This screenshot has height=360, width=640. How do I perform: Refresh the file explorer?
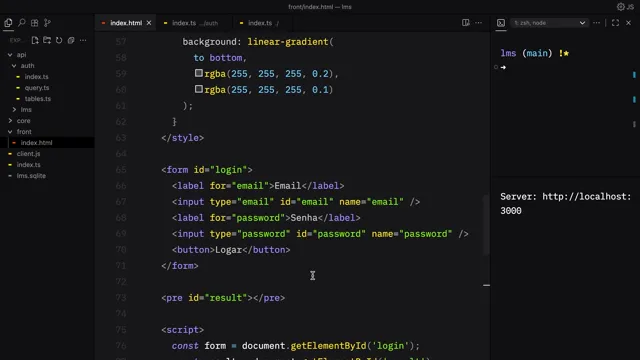[x=59, y=40]
